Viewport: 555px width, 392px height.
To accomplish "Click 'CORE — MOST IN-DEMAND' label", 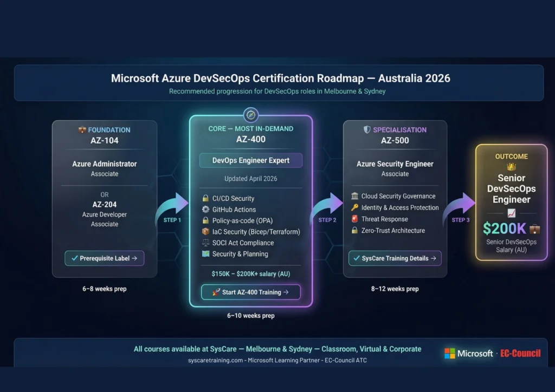I will point(250,129).
